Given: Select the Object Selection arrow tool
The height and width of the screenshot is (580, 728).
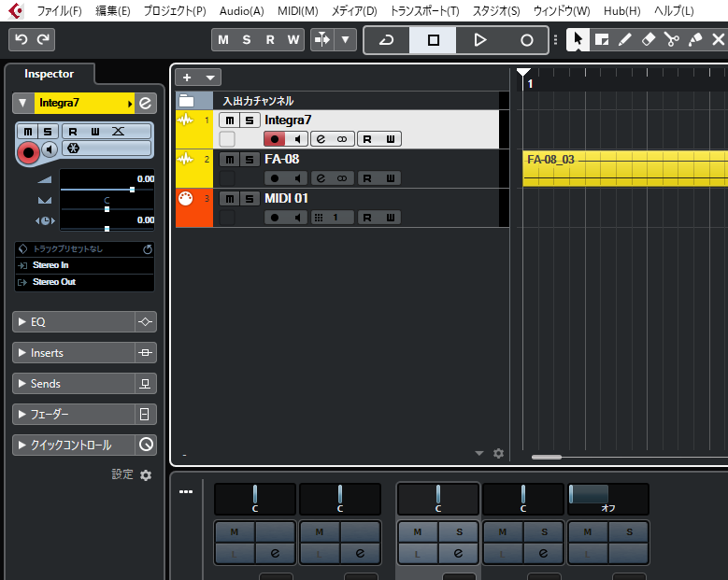Looking at the screenshot, I should coord(578,39).
